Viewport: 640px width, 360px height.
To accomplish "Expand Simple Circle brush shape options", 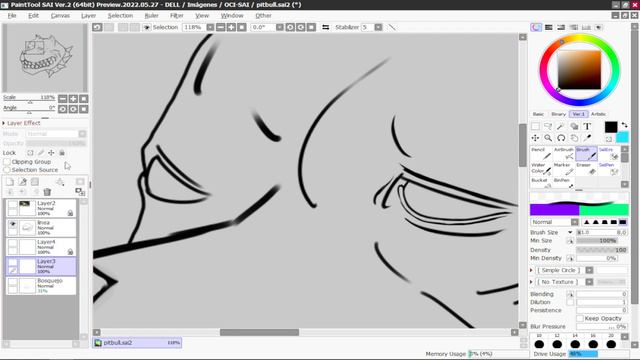I will coord(531,270).
